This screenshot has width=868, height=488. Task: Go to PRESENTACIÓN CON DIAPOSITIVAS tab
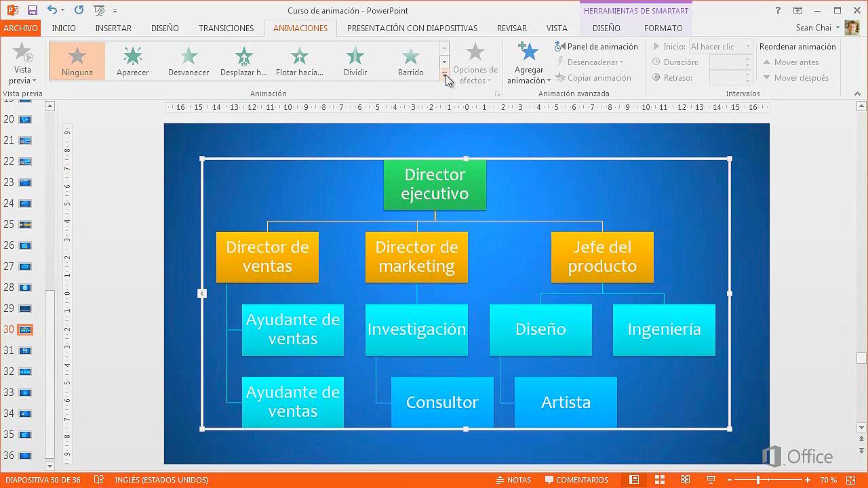(412, 28)
